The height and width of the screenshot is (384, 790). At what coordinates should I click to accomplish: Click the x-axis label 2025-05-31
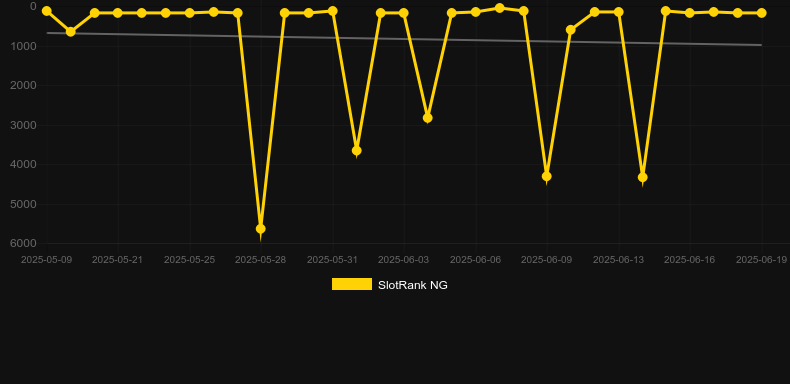pos(333,260)
